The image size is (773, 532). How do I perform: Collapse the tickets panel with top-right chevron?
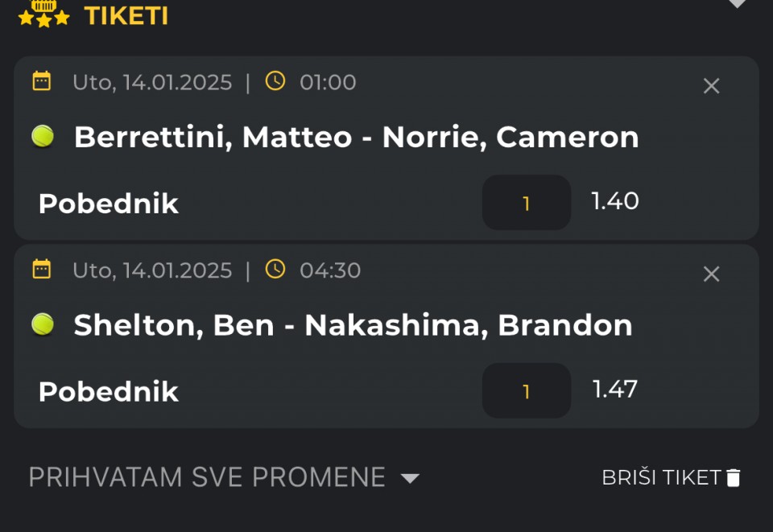[x=738, y=4]
